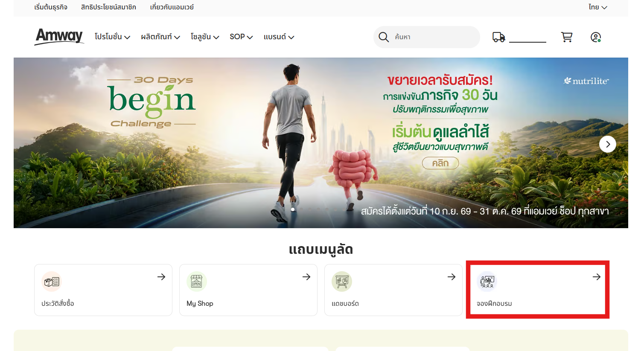Image resolution: width=644 pixels, height=351 pixels.
Task: Expand the ผลิตภัณฑ์ dropdown menu
Action: pyautogui.click(x=160, y=37)
